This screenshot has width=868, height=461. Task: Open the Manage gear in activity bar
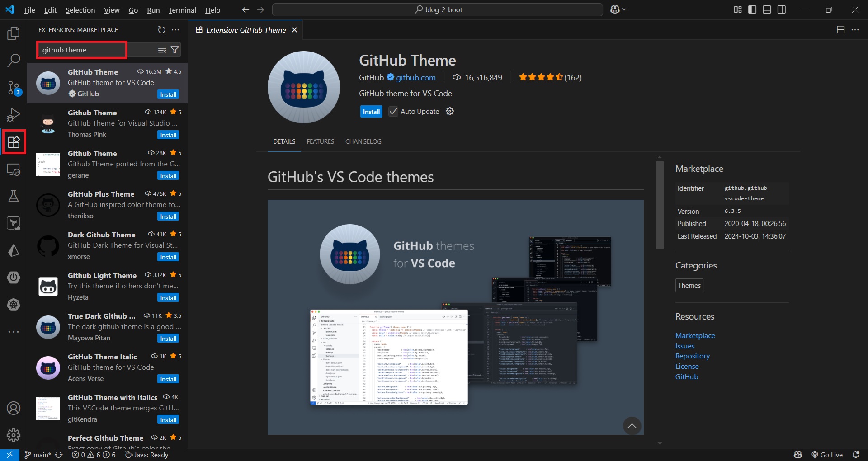pos(14,435)
